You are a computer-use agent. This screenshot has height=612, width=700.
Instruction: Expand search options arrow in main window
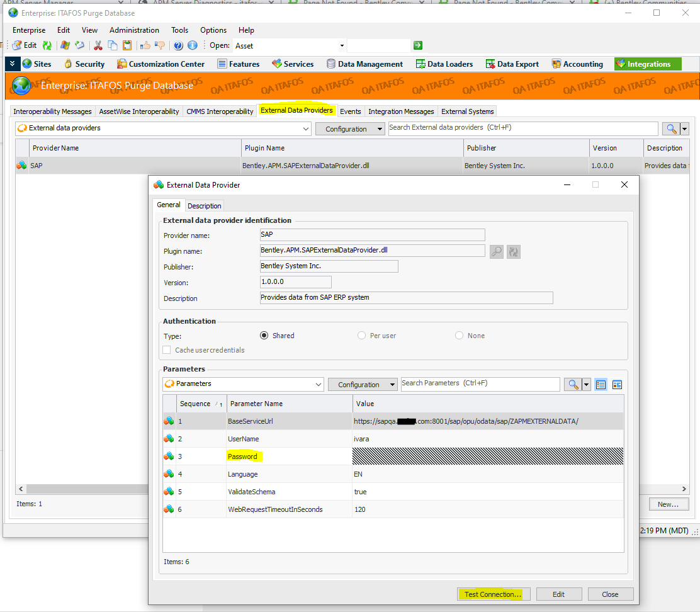(684, 129)
